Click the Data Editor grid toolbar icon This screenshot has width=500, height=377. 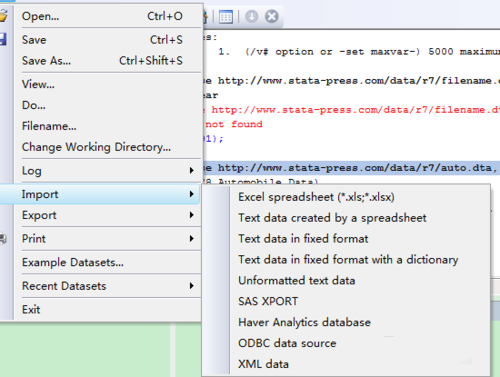coord(226,17)
